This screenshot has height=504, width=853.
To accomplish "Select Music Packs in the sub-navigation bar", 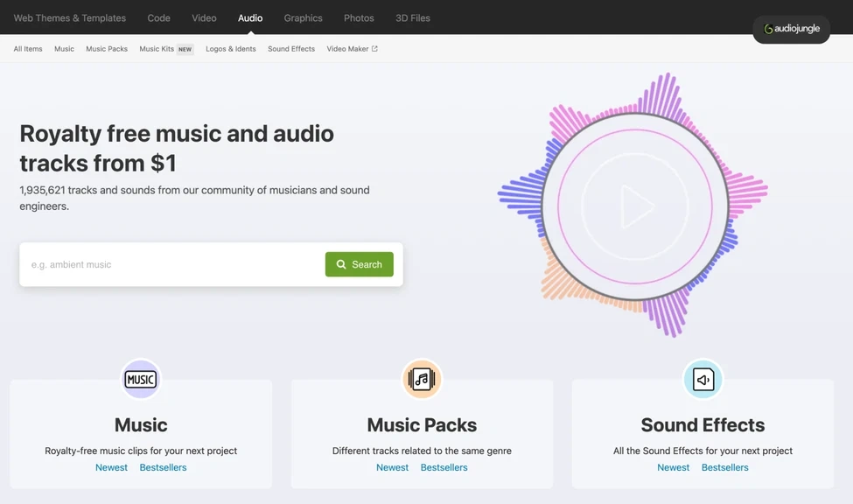I will tap(107, 48).
